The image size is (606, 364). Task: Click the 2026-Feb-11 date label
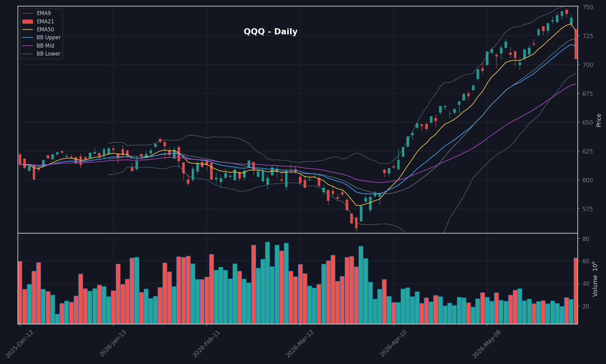point(207,344)
